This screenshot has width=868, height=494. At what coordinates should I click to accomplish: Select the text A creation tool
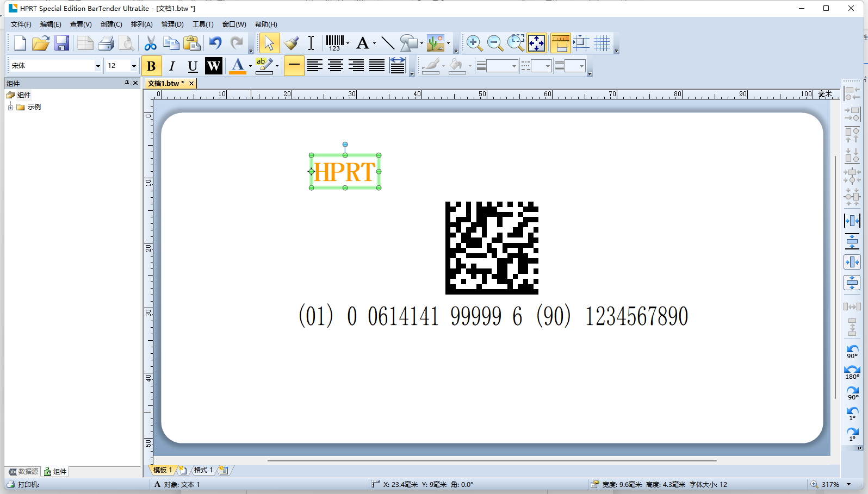coord(363,43)
